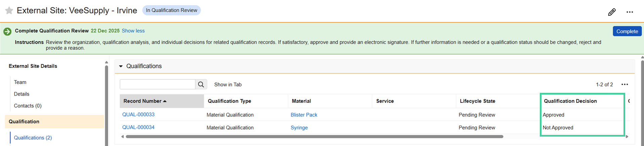Open the Blister Pack material link
This screenshot has height=146, width=644.
(304, 115)
